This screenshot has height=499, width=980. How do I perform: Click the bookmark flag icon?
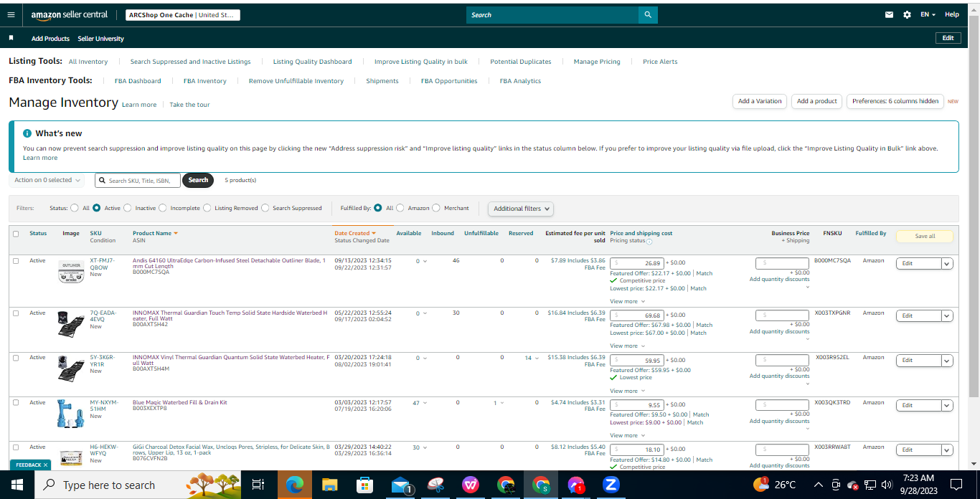click(11, 38)
